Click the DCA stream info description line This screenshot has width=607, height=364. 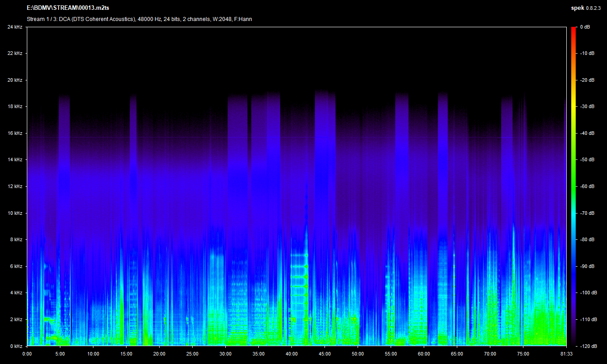[x=139, y=19]
